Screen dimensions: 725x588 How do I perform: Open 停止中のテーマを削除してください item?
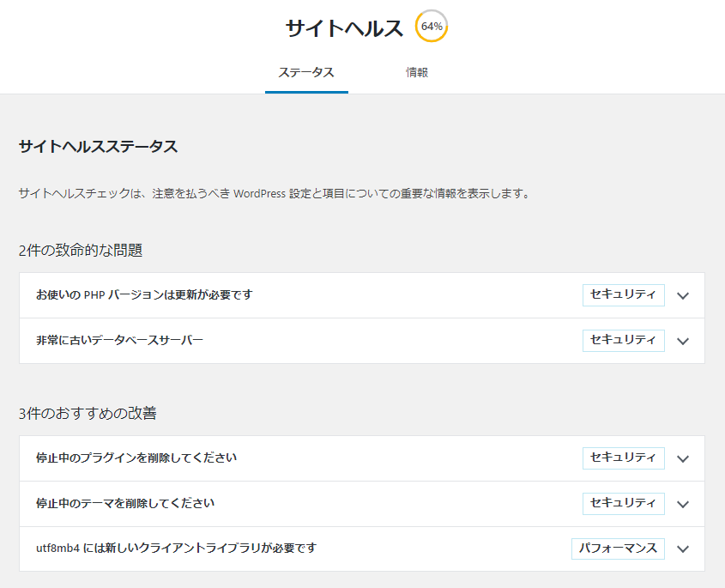click(362, 503)
